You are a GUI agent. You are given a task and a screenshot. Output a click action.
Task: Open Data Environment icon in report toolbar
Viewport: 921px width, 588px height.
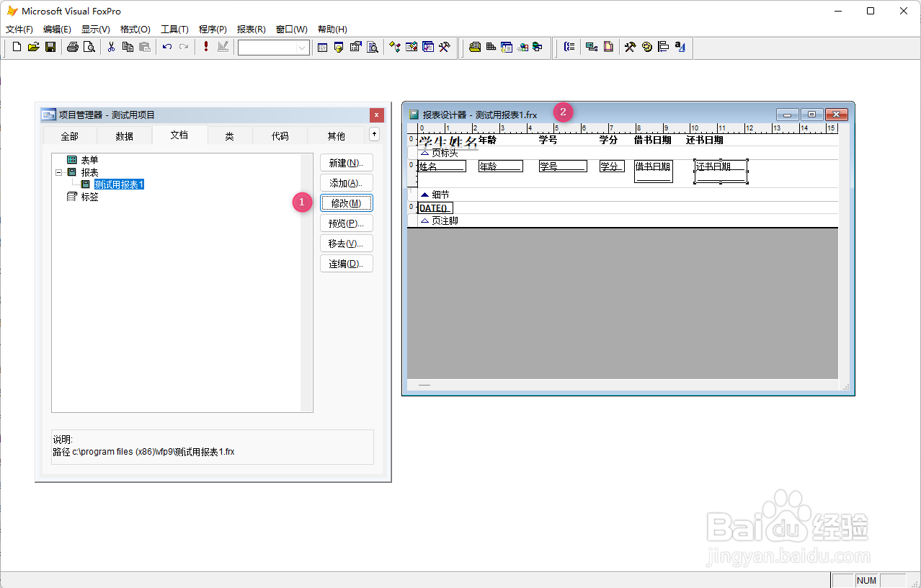tap(592, 47)
